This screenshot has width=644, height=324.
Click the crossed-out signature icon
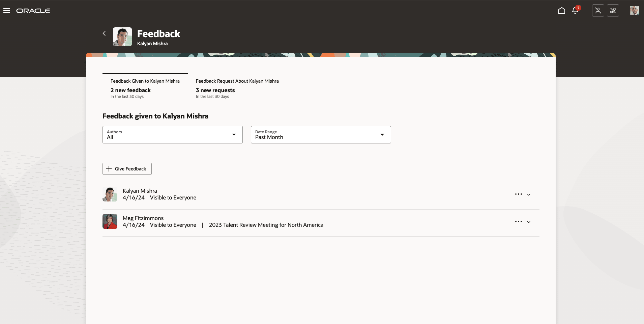(613, 10)
